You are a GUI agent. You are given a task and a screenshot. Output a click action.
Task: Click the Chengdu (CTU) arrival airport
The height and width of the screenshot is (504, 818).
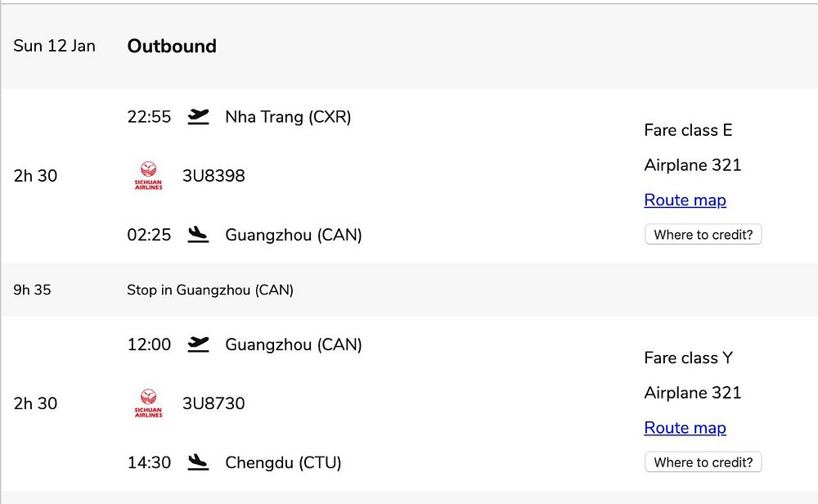pyautogui.click(x=283, y=462)
